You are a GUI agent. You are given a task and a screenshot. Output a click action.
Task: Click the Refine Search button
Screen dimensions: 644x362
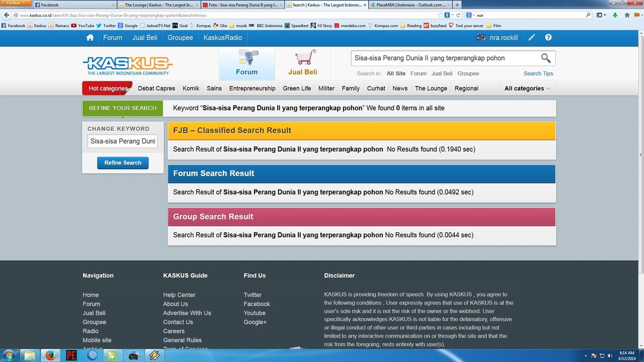(123, 163)
